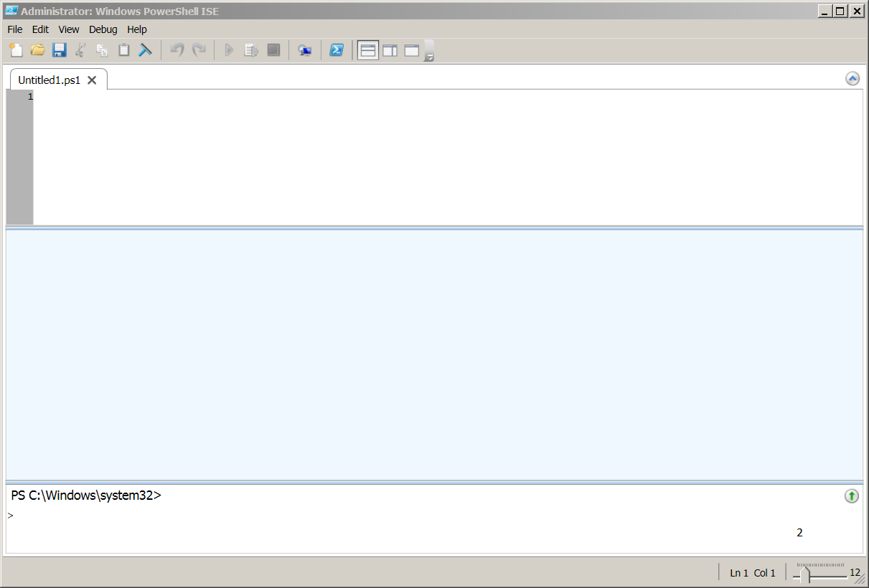Open the Edit menu
869x588 pixels.
point(40,29)
